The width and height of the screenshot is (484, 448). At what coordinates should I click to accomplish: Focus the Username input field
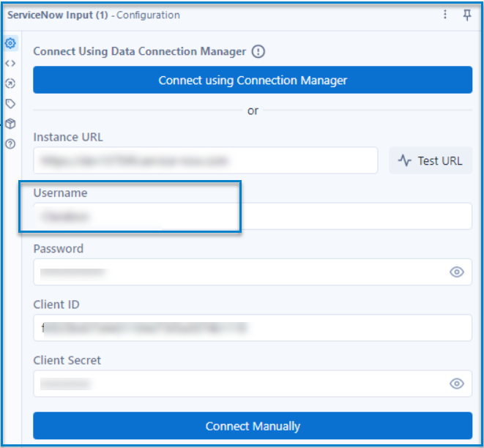(x=253, y=216)
